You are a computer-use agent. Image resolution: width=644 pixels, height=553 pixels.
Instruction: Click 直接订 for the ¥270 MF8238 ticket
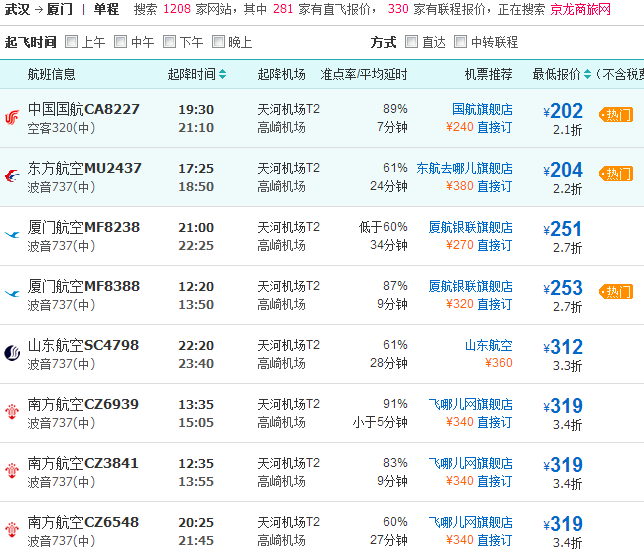494,245
